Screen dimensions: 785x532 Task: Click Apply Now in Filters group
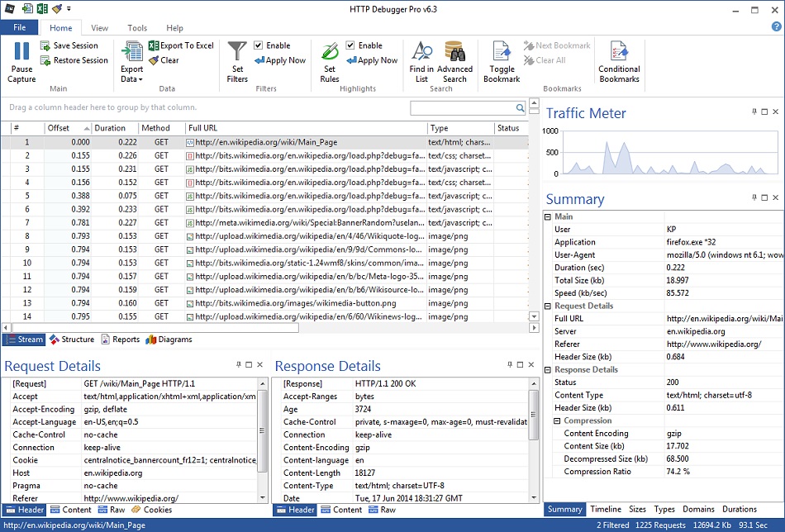coord(280,60)
